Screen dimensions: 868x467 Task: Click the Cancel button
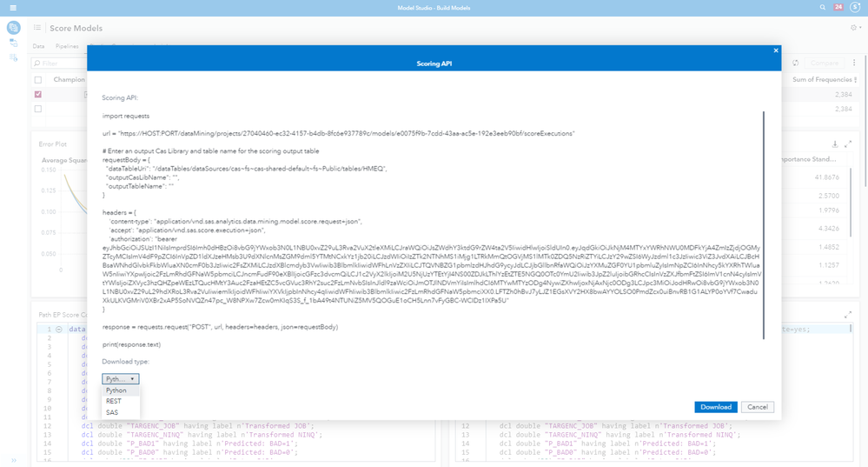click(758, 407)
